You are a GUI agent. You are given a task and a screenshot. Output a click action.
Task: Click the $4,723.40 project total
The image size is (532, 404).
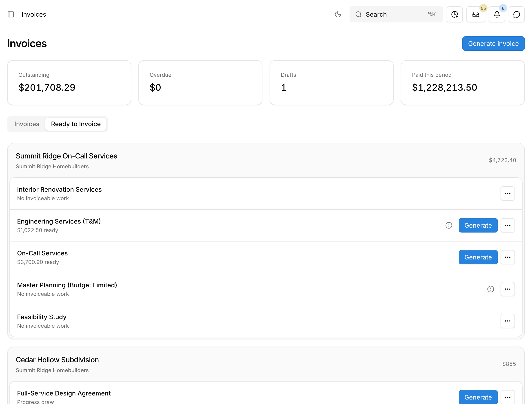pos(502,160)
